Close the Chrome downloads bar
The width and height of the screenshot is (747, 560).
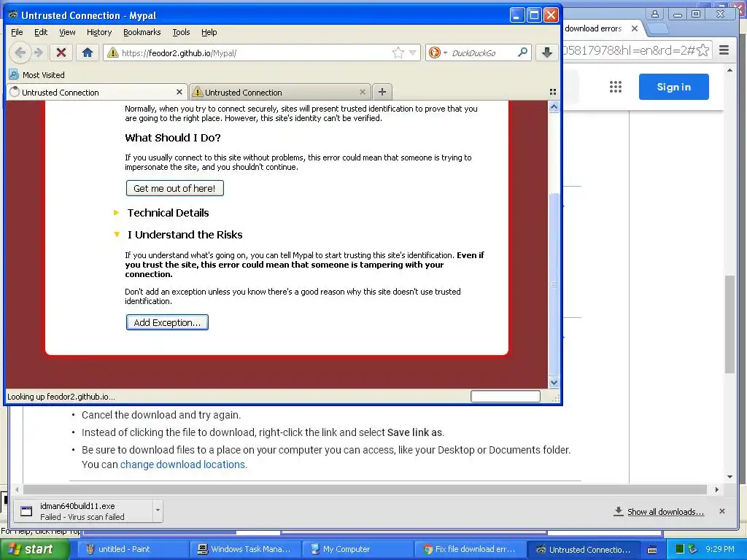coord(722,511)
